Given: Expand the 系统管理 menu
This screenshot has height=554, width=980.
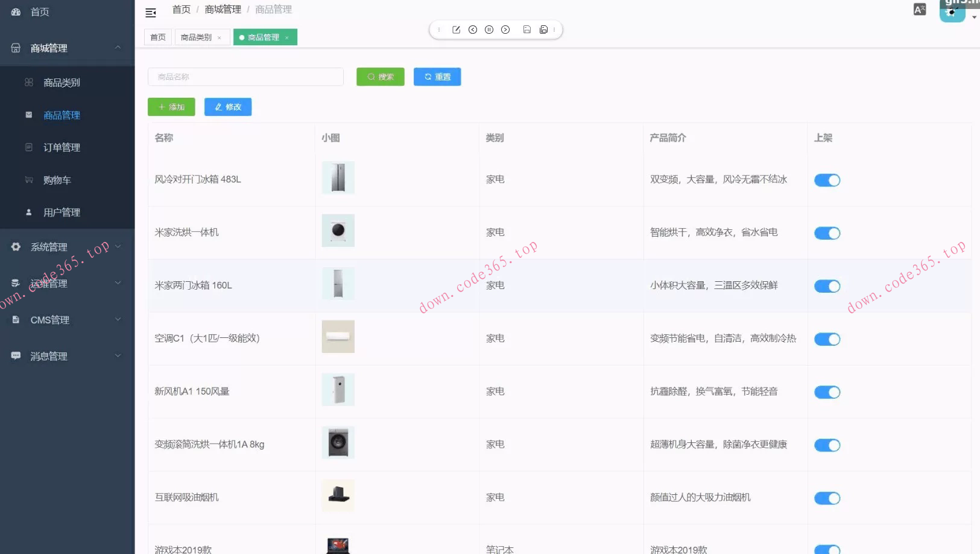Looking at the screenshot, I should [x=49, y=246].
